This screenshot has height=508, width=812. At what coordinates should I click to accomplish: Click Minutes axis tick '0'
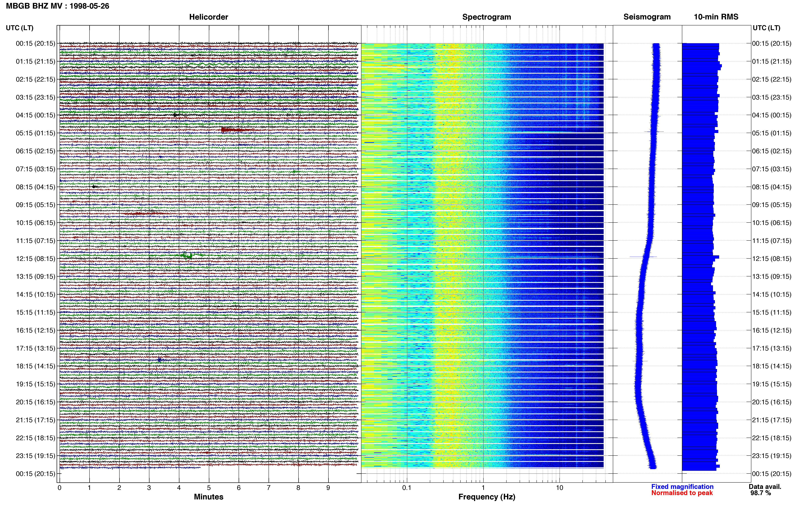(59, 488)
